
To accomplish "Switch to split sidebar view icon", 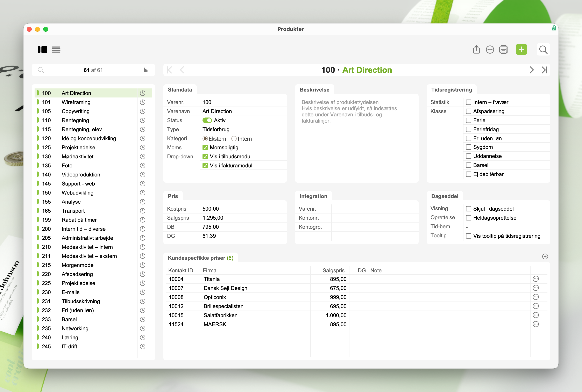I will pos(43,50).
